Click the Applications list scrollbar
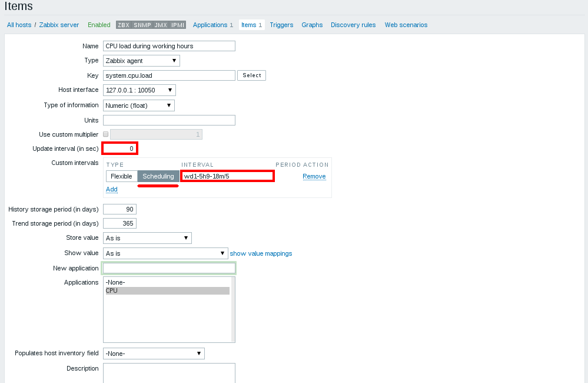Image resolution: width=588 pixels, height=383 pixels. tap(233, 310)
